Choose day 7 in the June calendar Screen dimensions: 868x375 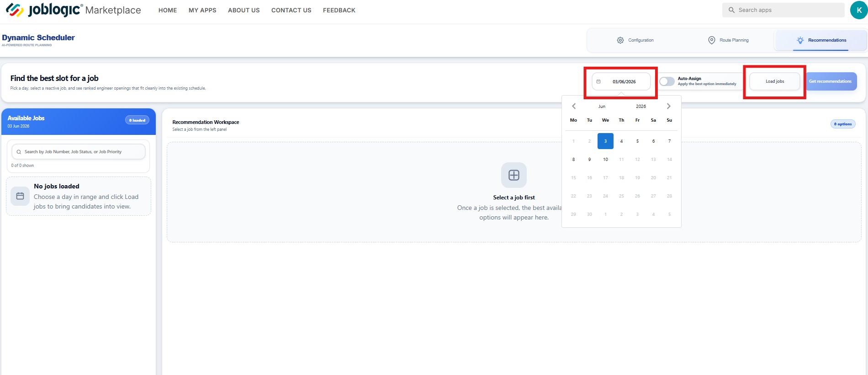[669, 141]
